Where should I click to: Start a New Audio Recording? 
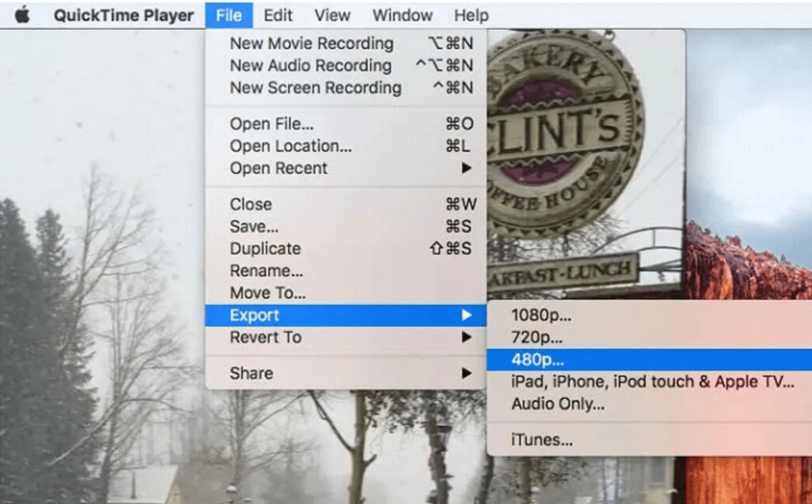point(346,66)
